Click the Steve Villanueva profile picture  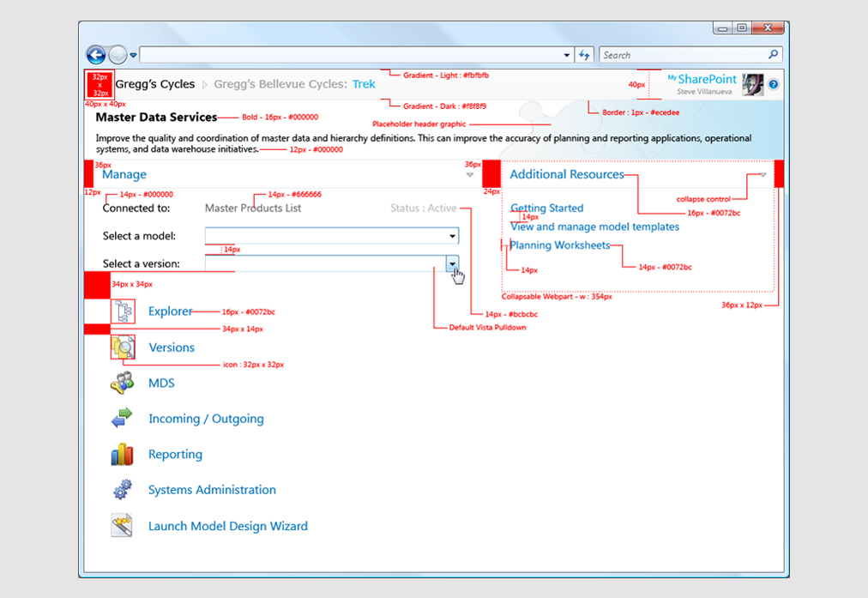coord(753,85)
